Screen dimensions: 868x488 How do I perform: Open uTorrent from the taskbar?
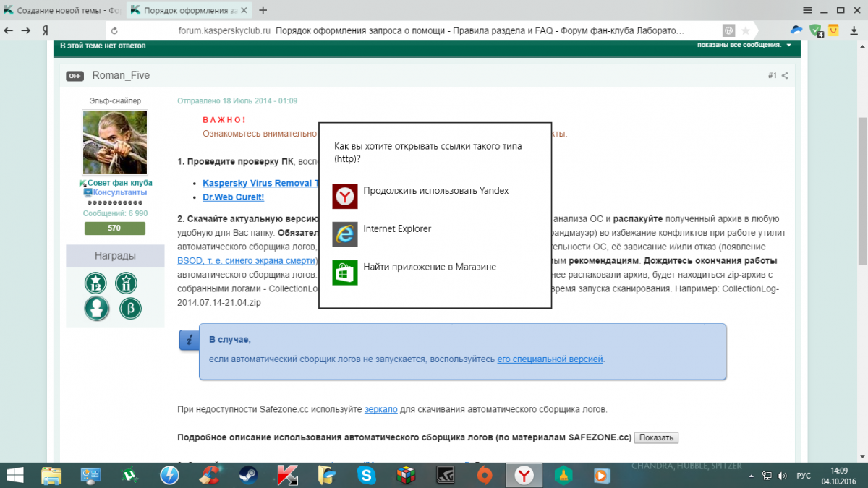coord(130,474)
